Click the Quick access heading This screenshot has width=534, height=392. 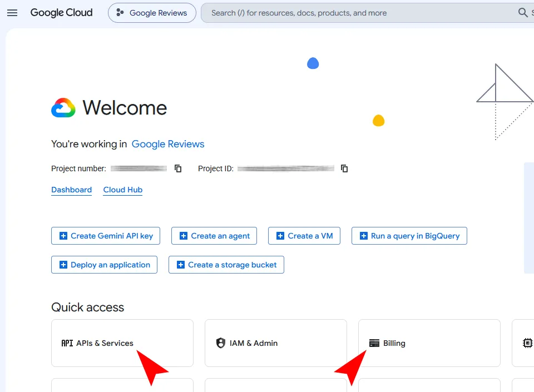87,307
